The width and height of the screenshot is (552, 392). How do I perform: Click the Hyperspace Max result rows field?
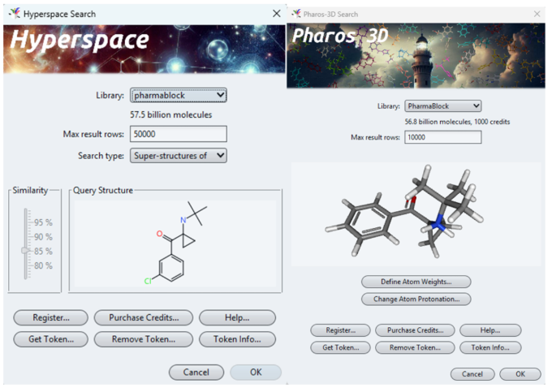point(179,134)
